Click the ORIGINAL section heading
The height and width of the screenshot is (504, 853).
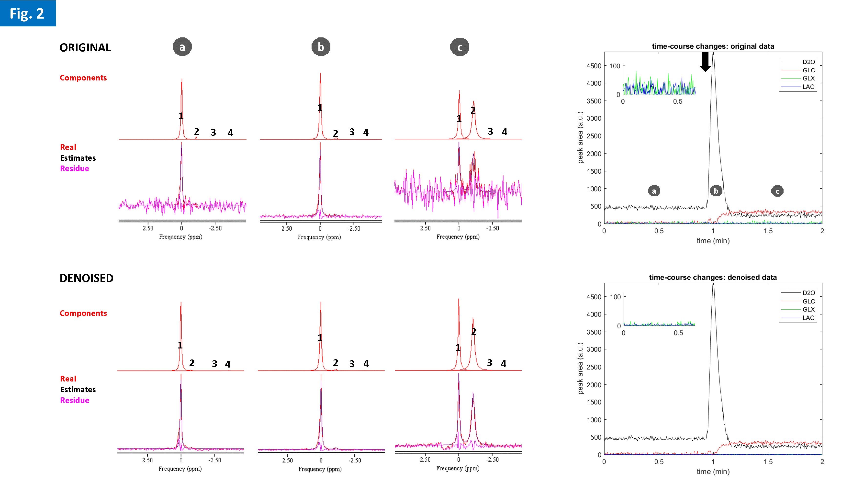(85, 47)
